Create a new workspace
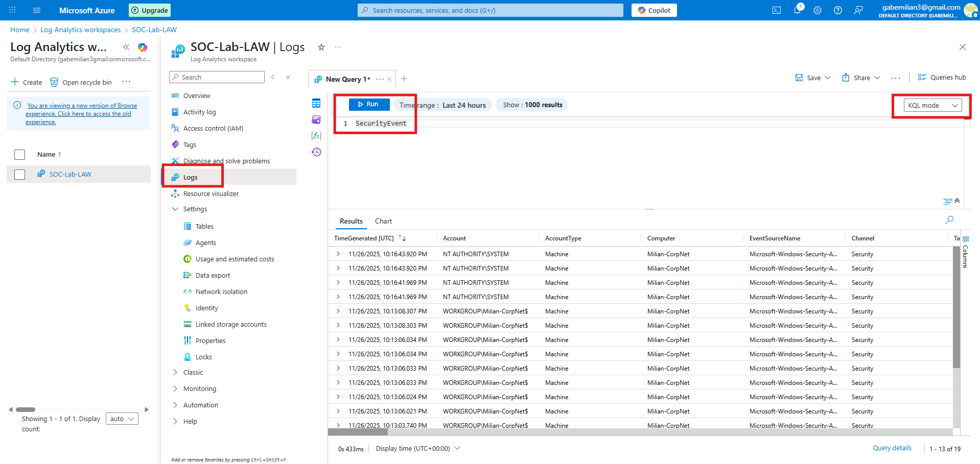This screenshot has height=464, width=980. coord(27,82)
